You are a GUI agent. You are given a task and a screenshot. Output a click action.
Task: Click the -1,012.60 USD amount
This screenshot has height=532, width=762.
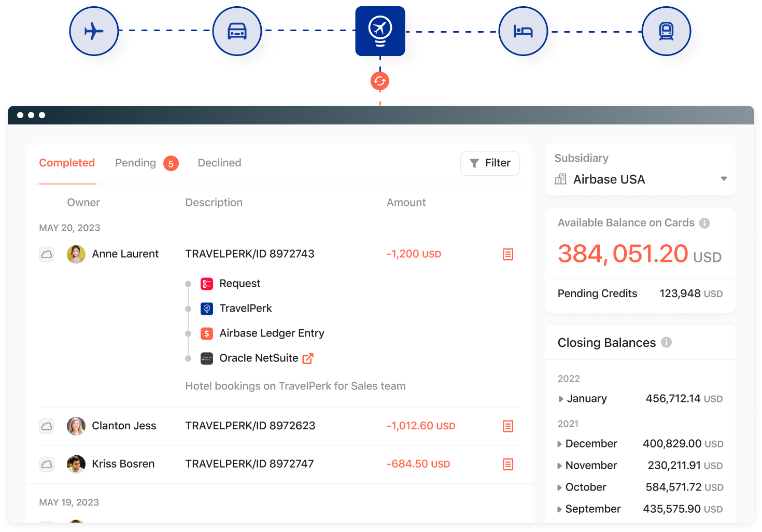point(421,426)
